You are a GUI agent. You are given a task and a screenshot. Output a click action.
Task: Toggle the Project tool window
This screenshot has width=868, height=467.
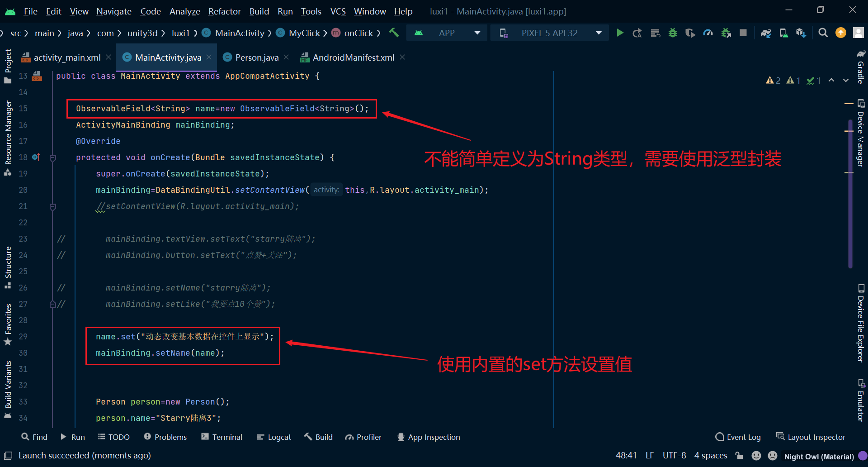point(8,67)
